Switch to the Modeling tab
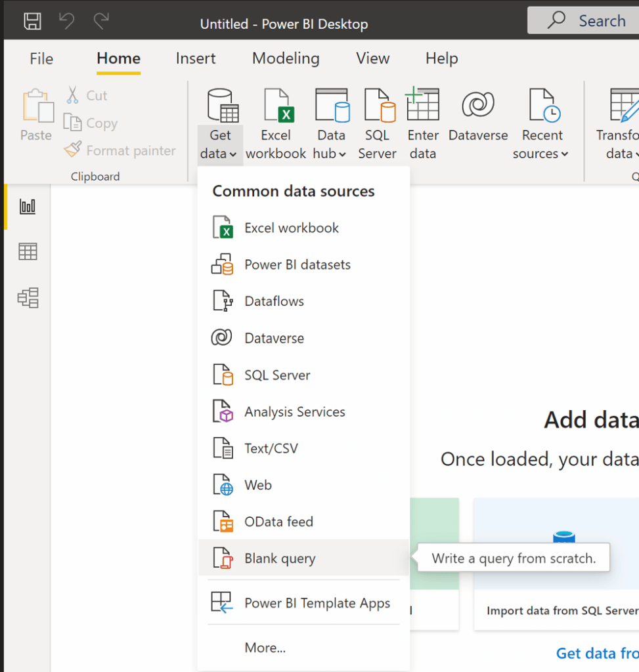Image resolution: width=639 pixels, height=672 pixels. click(286, 58)
